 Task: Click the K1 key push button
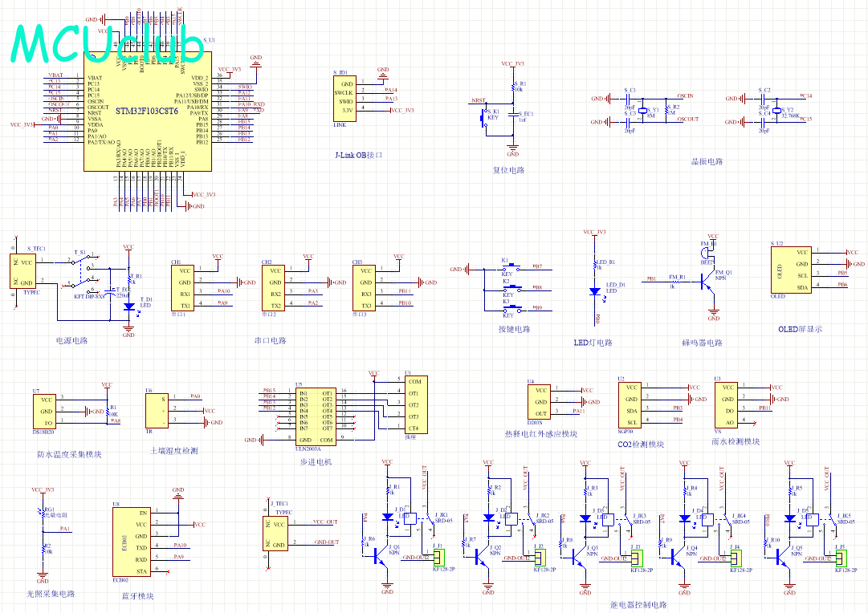click(x=507, y=268)
